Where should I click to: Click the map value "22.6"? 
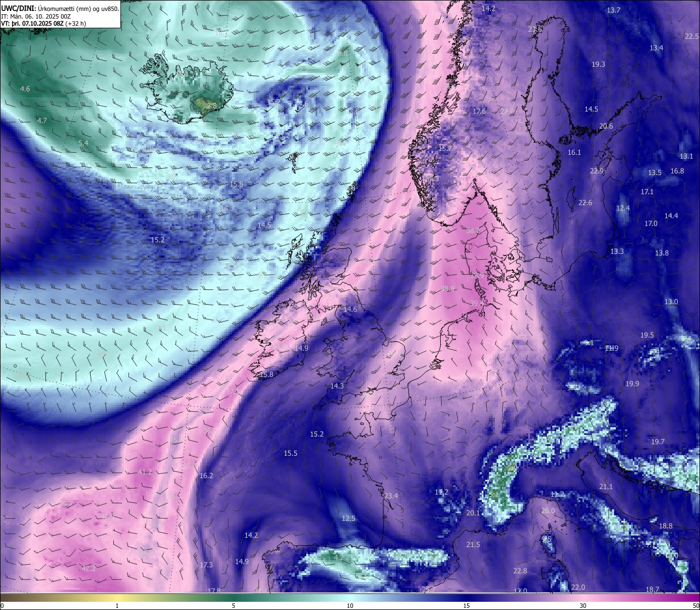[585, 203]
